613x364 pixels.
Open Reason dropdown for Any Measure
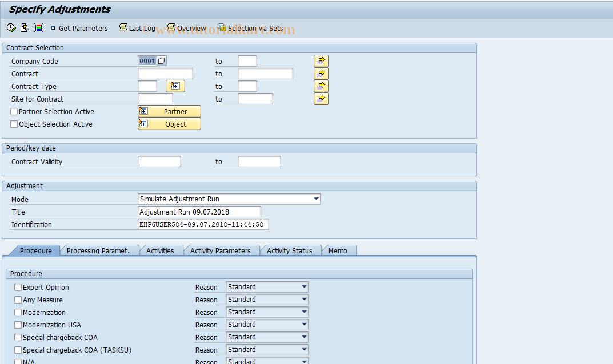click(x=304, y=299)
